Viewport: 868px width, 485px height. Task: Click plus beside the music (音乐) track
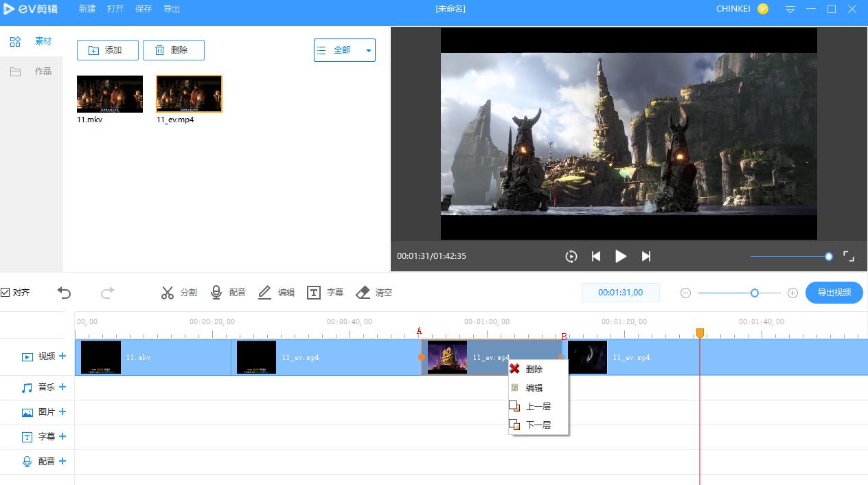click(62, 387)
